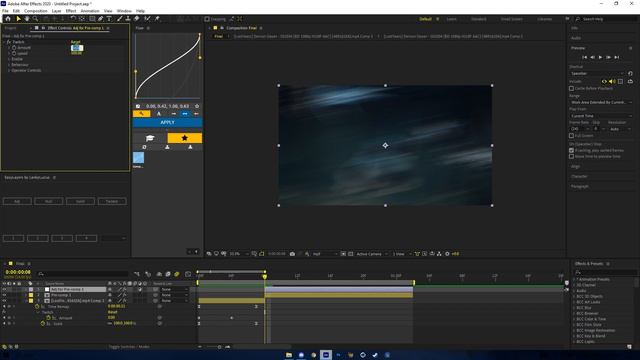The height and width of the screenshot is (360, 640).
Task: Jump to first frame in Preview panel
Action: pyautogui.click(x=584, y=58)
